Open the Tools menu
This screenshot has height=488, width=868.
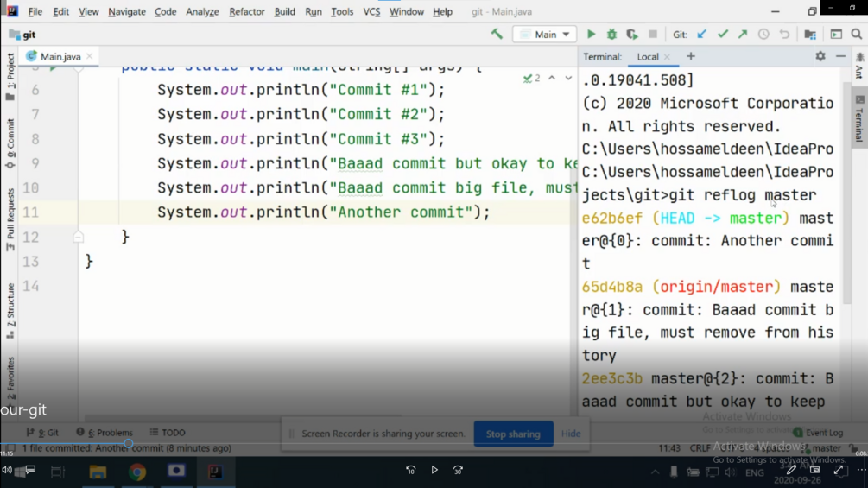[x=342, y=11]
